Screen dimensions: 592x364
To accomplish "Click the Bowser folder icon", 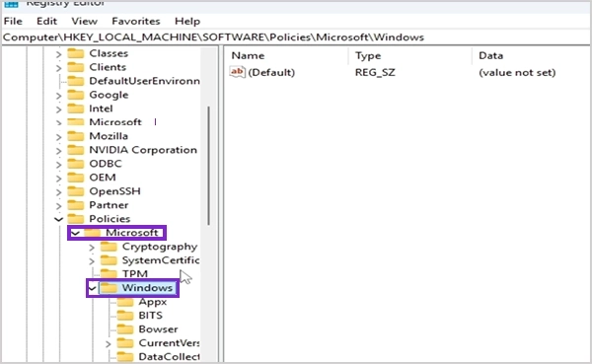I will click(x=125, y=329).
